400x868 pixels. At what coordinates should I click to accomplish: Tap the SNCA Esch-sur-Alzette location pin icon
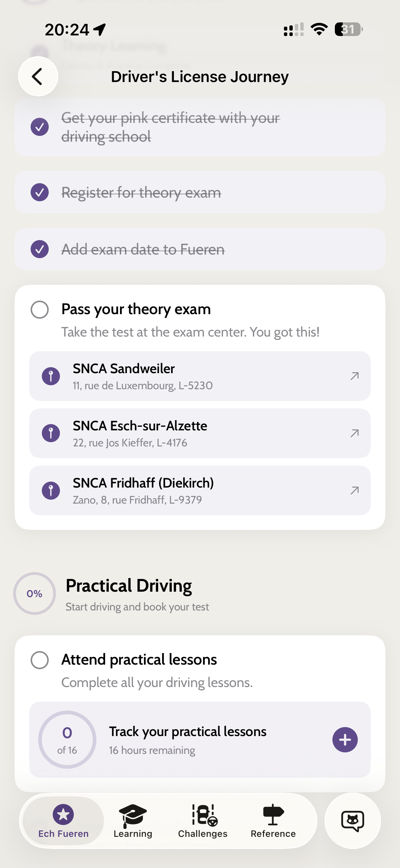[51, 433]
